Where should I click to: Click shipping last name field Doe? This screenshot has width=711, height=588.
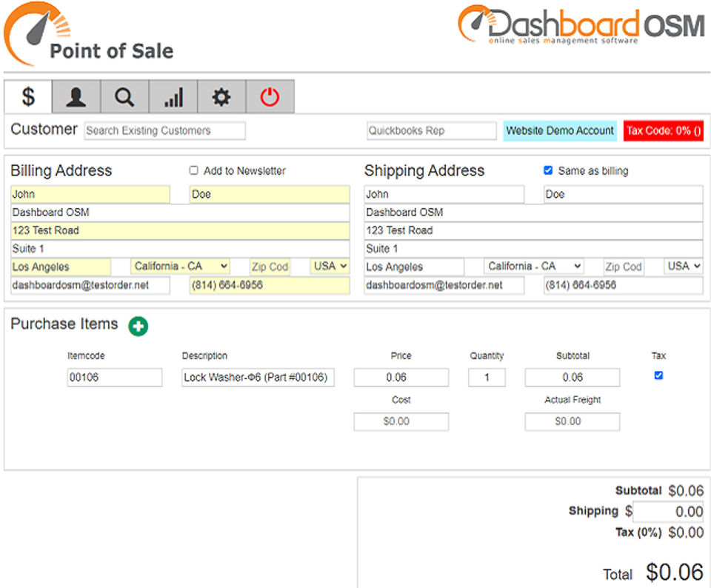point(623,194)
